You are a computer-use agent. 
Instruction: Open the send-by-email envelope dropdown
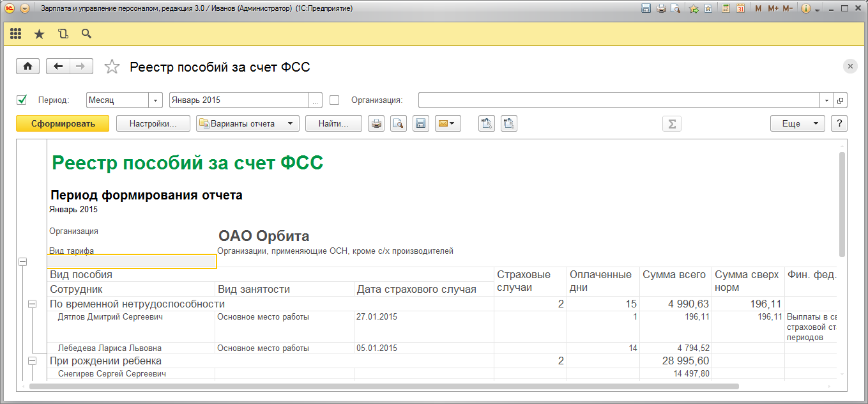coord(448,124)
